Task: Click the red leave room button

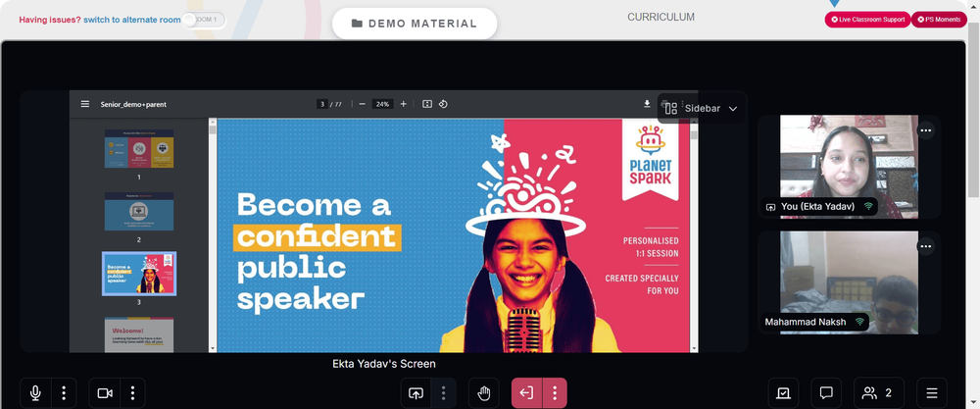Action: 527,393
